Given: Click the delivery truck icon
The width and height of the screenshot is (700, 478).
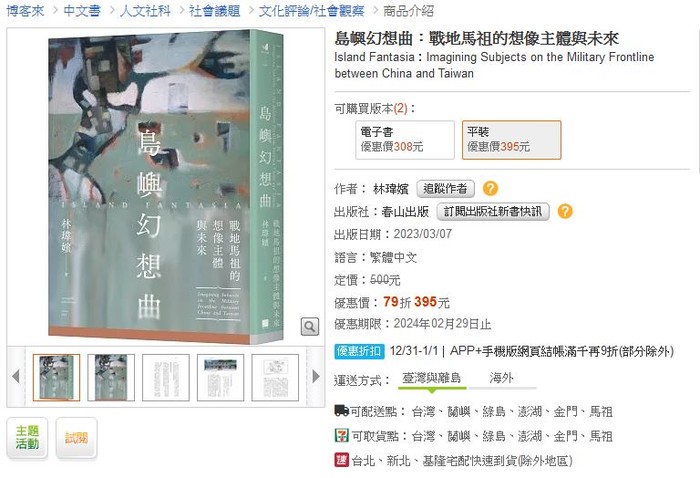Looking at the screenshot, I should click(342, 411).
